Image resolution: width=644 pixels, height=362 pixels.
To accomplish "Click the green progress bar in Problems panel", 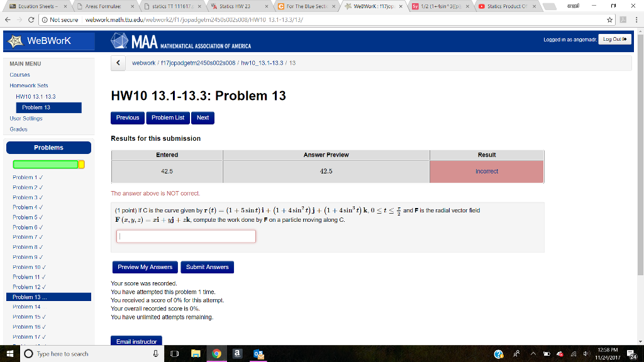I will (44, 163).
